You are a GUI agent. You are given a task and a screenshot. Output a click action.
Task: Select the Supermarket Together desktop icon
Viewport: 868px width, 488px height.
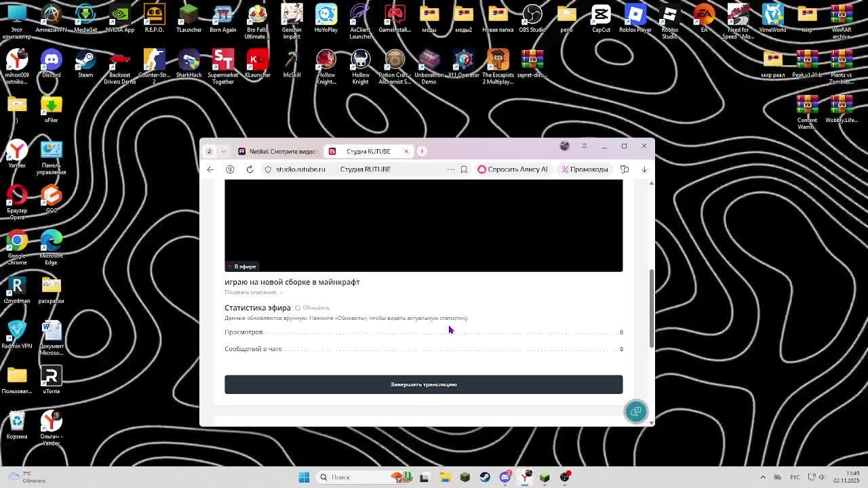pos(223,68)
